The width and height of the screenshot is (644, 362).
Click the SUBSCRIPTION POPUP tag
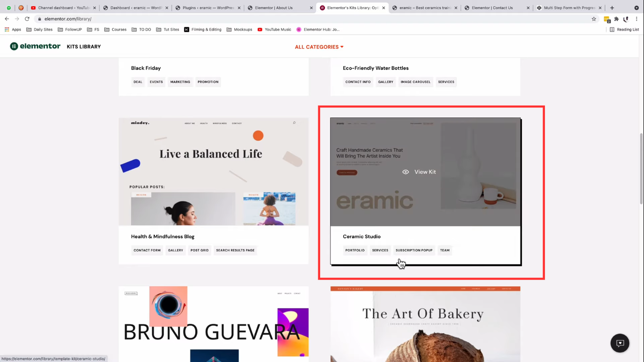tap(414, 250)
